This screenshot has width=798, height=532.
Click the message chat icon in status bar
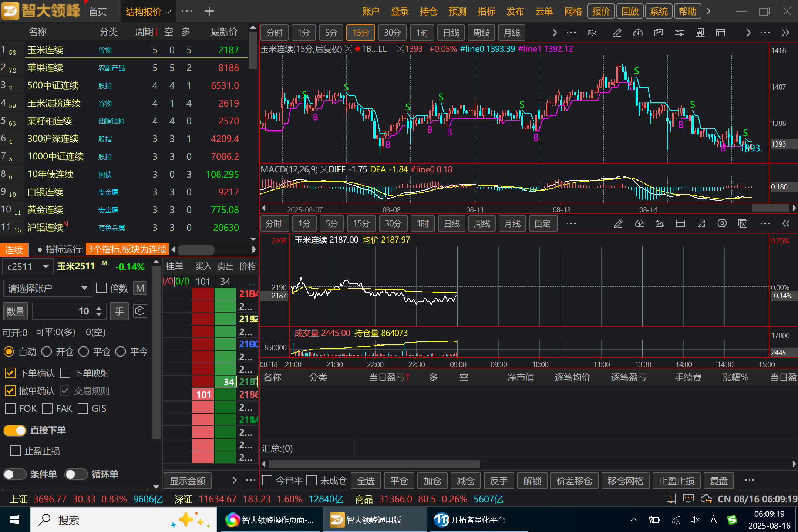point(688,499)
